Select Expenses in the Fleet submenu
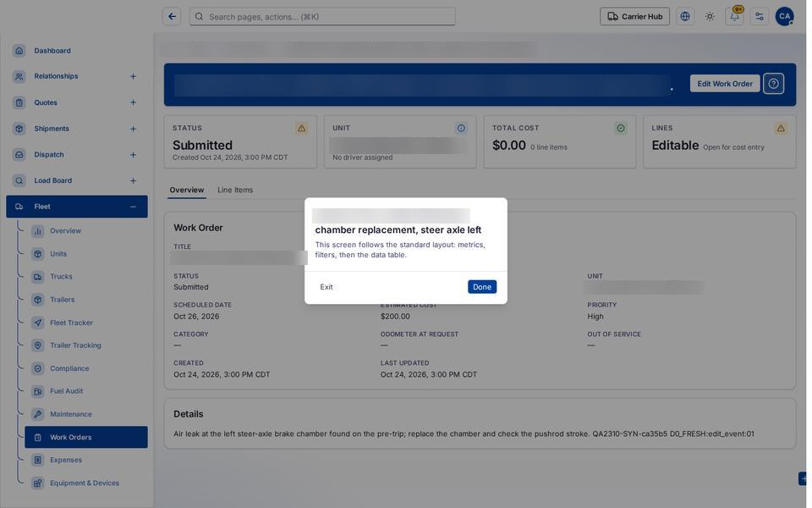Viewport: 812px width, 508px height. point(86,460)
